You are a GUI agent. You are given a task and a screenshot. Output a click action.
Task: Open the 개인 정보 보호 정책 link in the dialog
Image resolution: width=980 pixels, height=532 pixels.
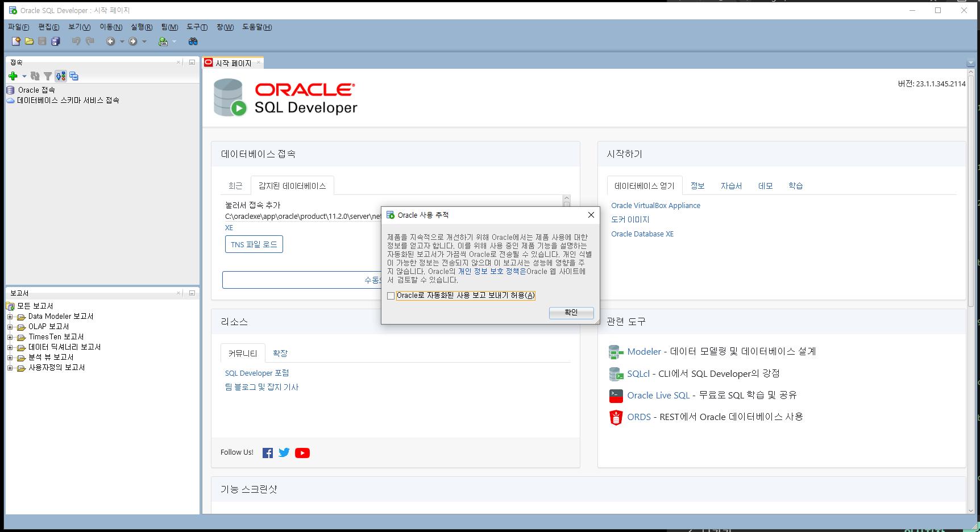coord(492,272)
